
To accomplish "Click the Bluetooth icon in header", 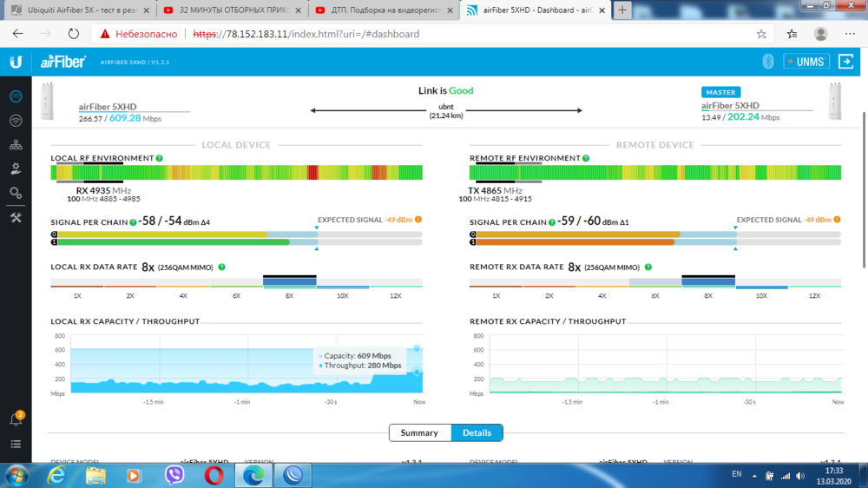I will pyautogui.click(x=767, y=62).
